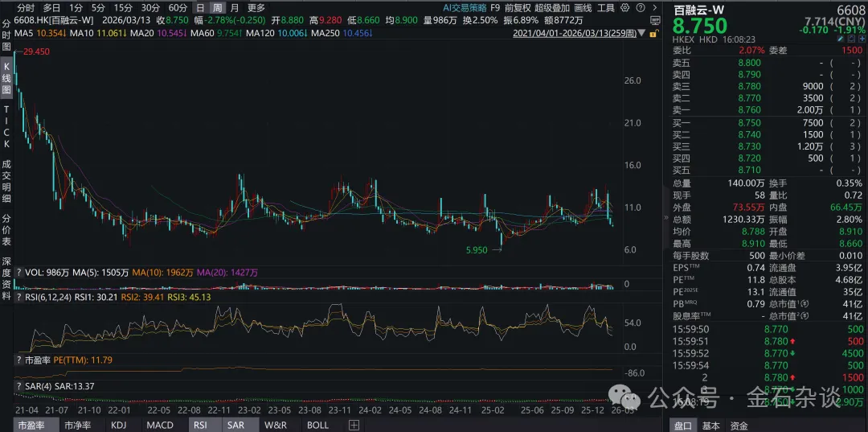
Task: Click the middle square icon near quote time
Action: tap(851, 39)
